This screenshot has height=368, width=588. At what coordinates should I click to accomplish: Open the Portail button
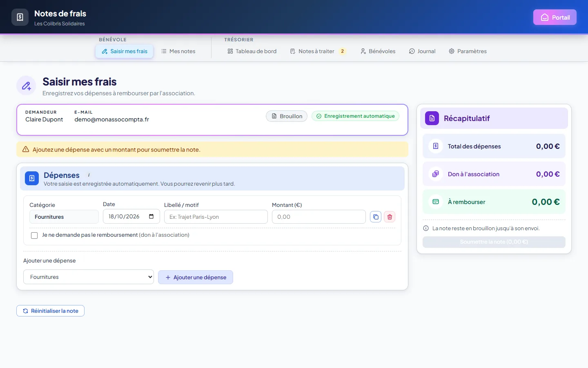click(555, 17)
